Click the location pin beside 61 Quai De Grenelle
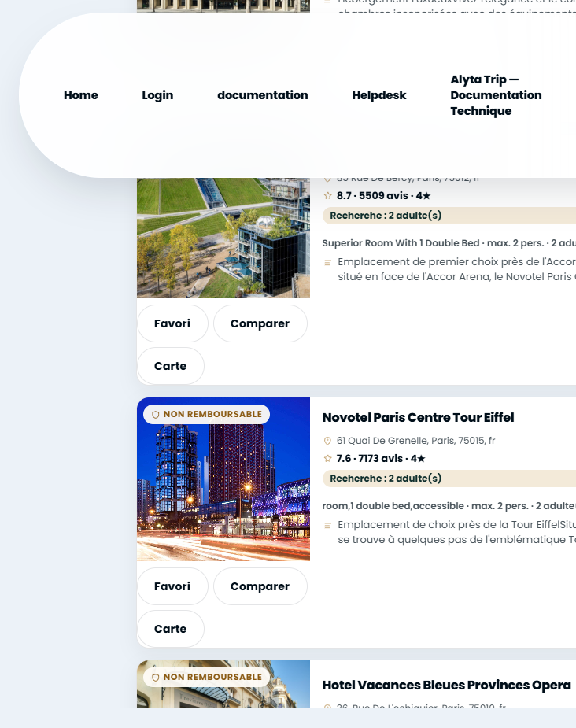Viewport: 576px width, 728px height. [327, 441]
